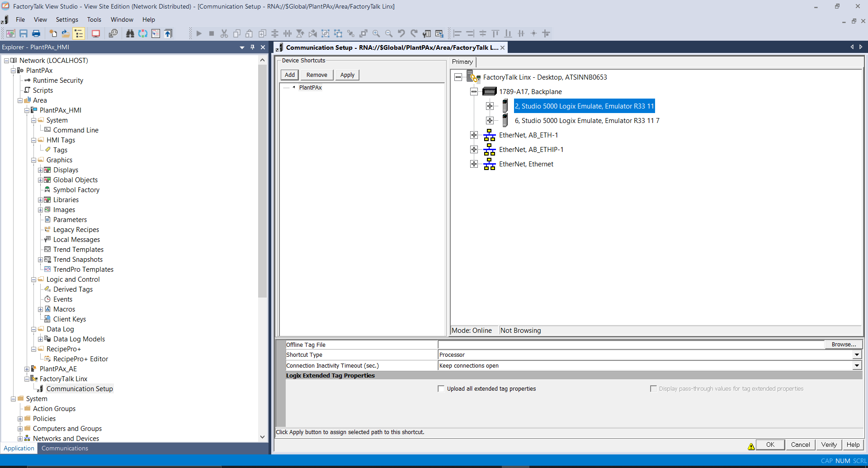
Task: Expand the EtherNet, AB_ETHIP-1 node
Action: point(474,150)
